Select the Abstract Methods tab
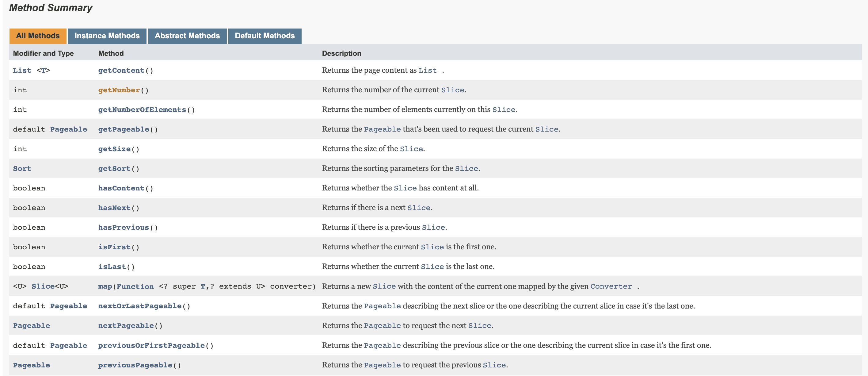The width and height of the screenshot is (868, 376). [187, 36]
